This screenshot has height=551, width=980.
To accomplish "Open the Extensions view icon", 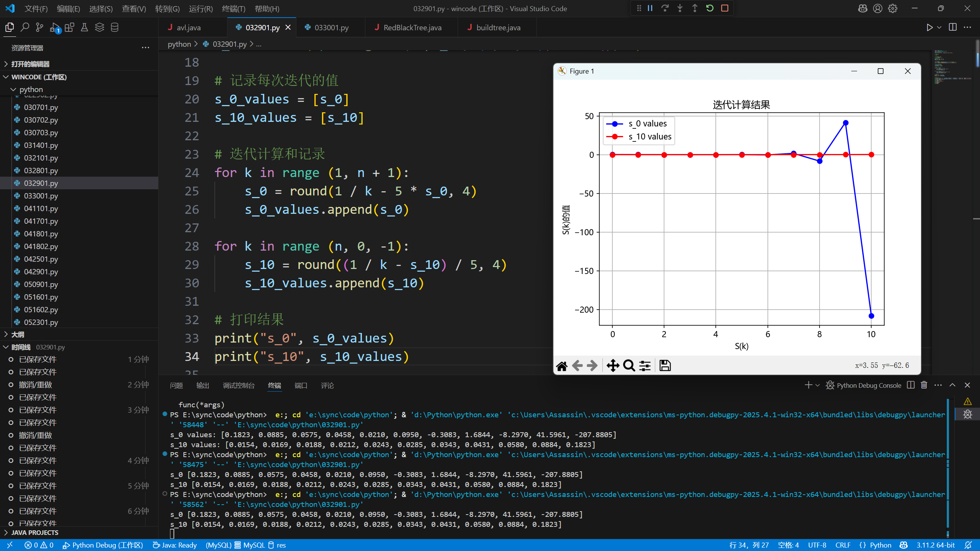I will (x=69, y=27).
